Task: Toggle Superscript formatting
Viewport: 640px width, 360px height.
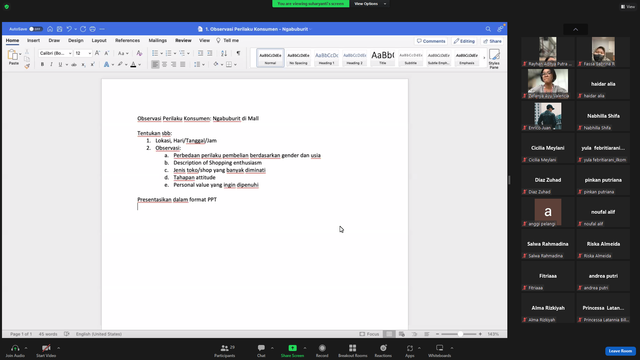Action: [x=93, y=64]
